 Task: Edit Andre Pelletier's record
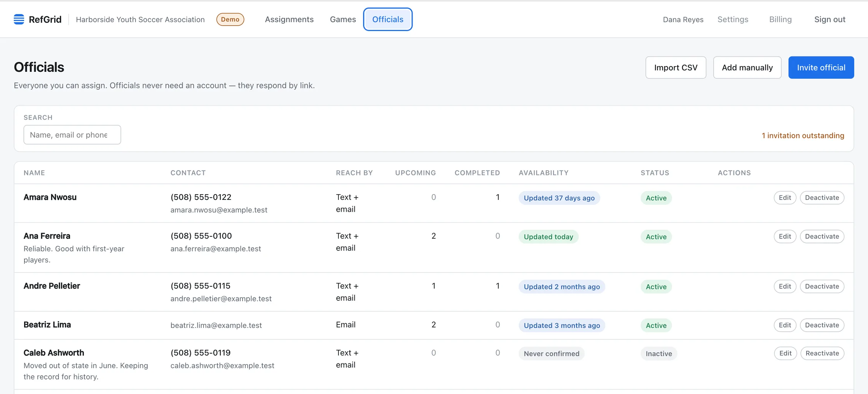click(x=785, y=286)
